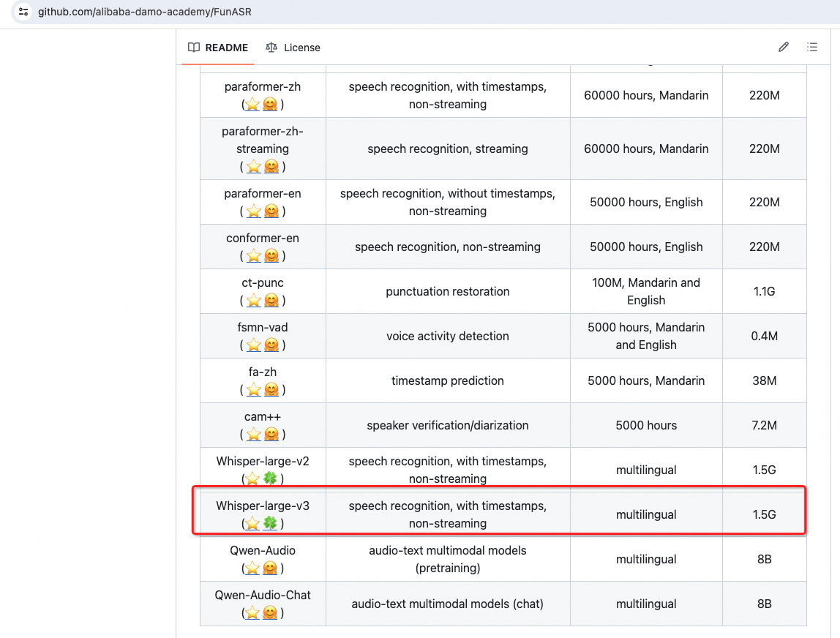Click '5000 hours, Mandarin and English' cell

(x=646, y=336)
